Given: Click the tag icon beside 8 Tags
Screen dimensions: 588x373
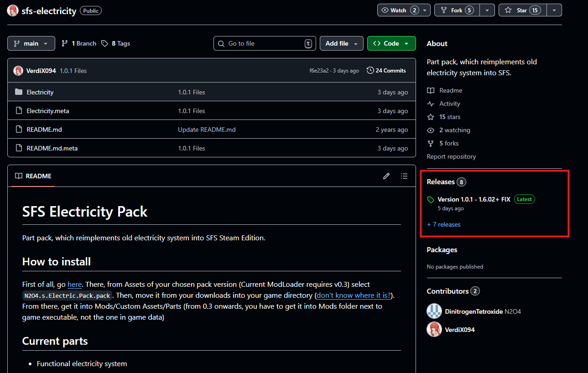Looking at the screenshot, I should [x=105, y=43].
